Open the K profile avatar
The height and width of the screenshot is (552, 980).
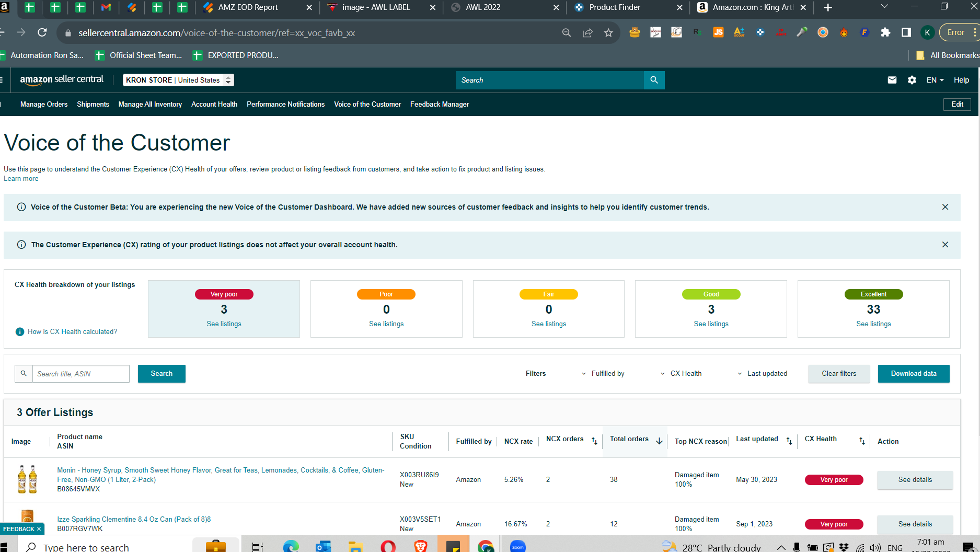927,32
